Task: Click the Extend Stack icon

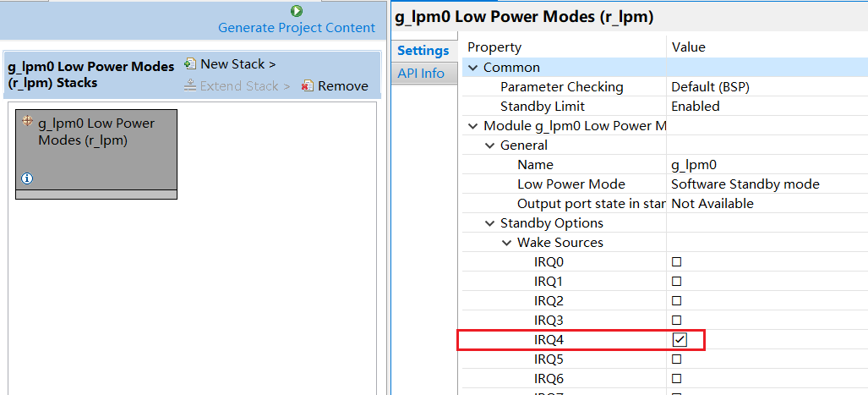Action: pyautogui.click(x=190, y=85)
